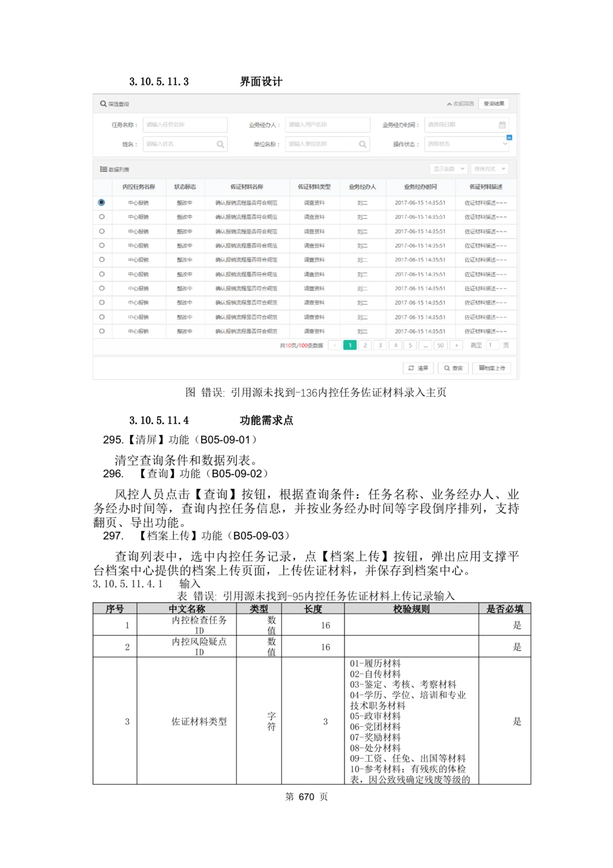
Task: Click the refresh icon on the 清屏 button
Action: pyautogui.click(x=411, y=368)
